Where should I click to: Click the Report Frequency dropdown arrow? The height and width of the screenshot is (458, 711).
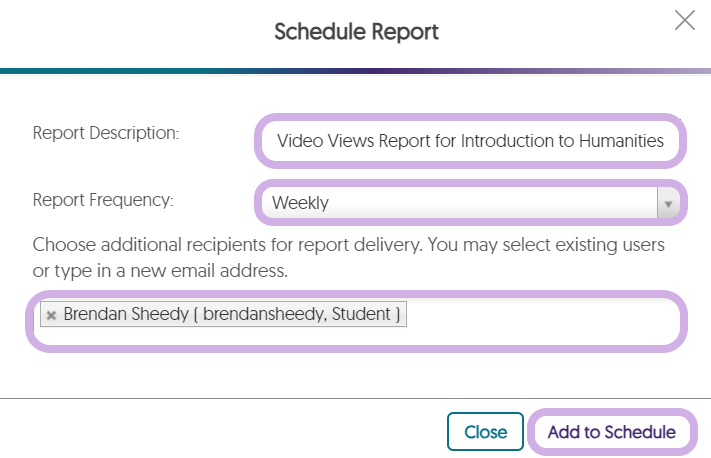[x=668, y=203]
